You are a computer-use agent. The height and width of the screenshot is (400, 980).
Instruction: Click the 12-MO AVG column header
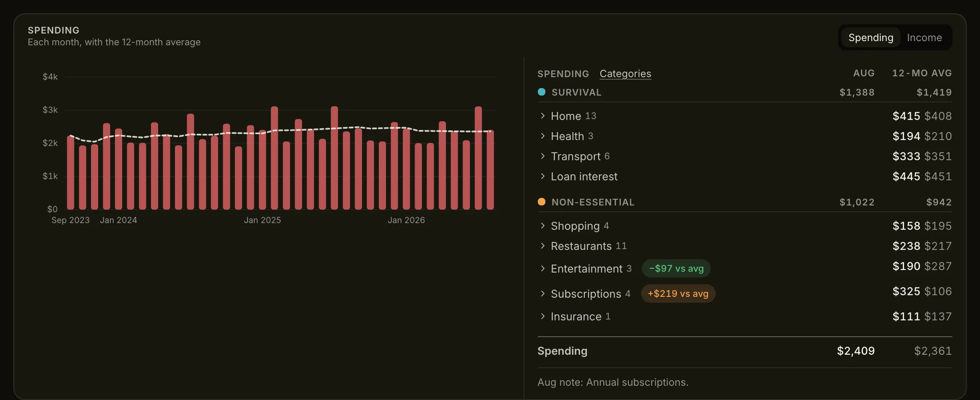point(922,73)
